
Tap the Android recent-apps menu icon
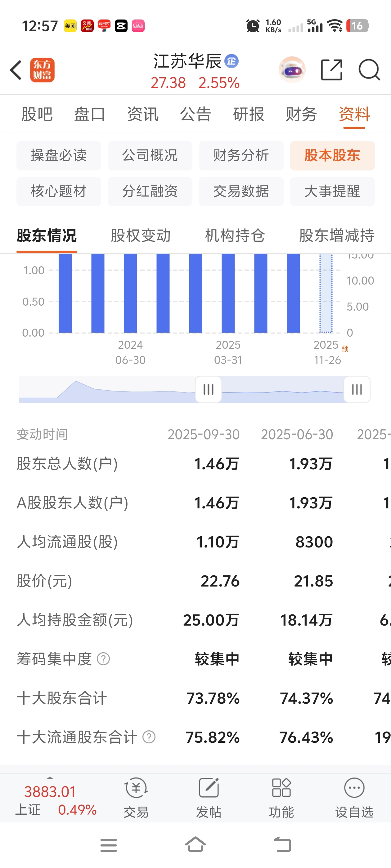coord(109,845)
